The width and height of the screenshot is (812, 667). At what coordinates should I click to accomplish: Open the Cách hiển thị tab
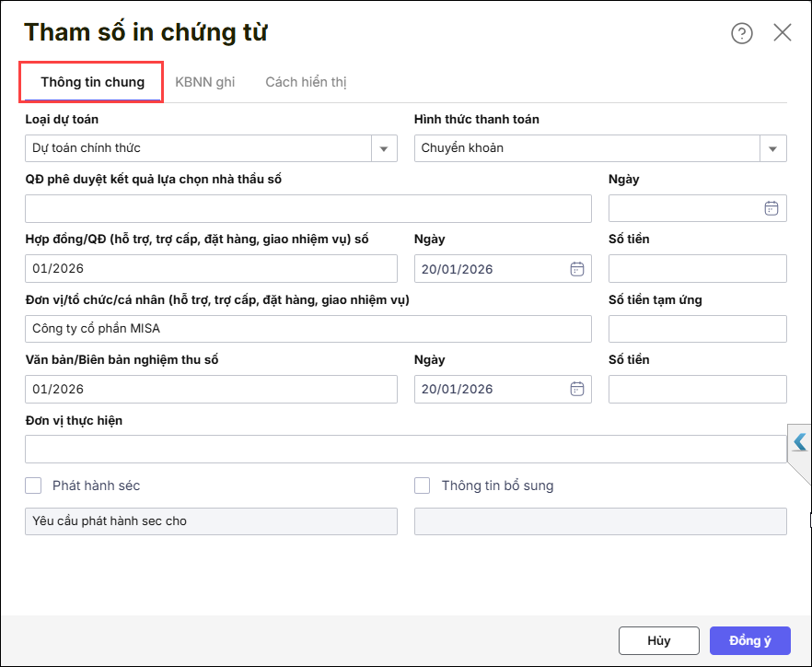(306, 82)
